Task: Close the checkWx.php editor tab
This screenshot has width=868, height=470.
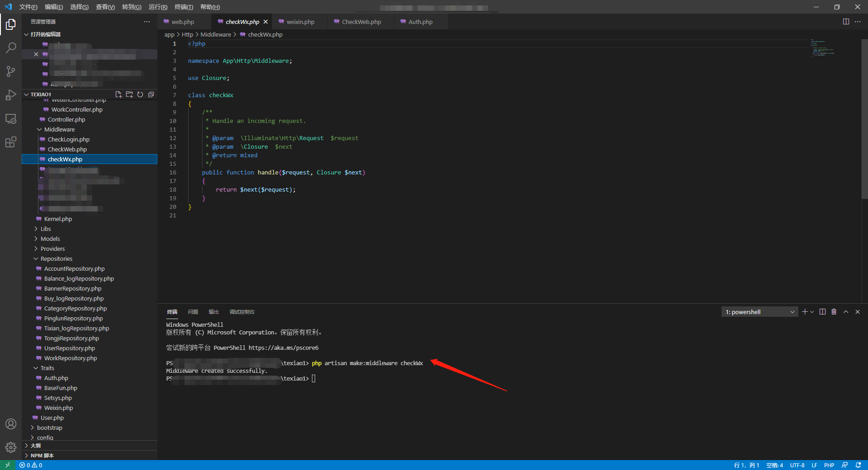Action: [x=265, y=22]
